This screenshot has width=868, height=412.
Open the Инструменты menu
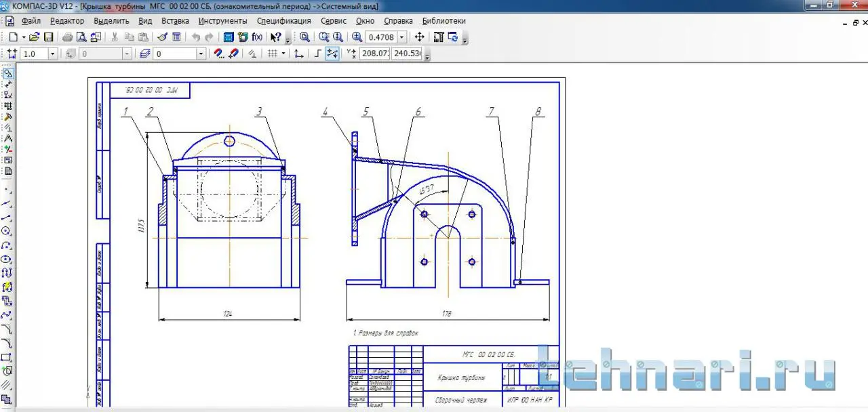click(222, 21)
